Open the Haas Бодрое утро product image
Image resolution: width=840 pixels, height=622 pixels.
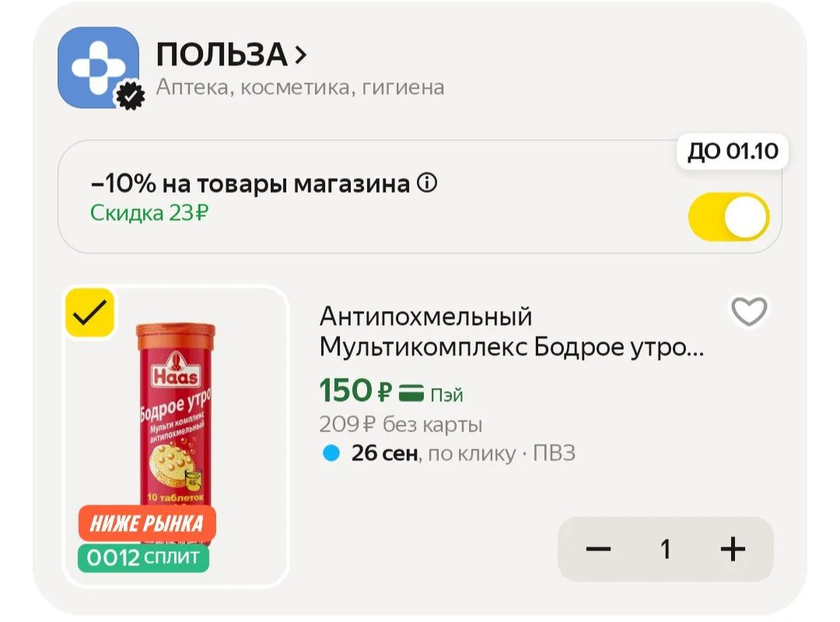[177, 436]
